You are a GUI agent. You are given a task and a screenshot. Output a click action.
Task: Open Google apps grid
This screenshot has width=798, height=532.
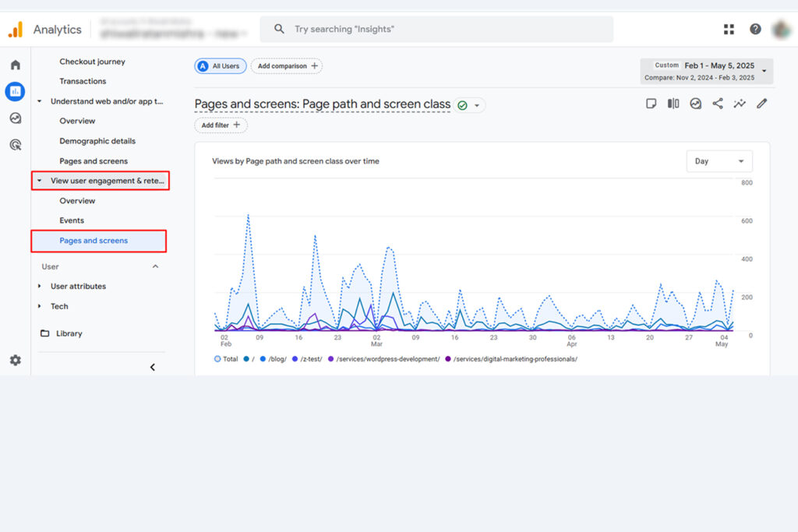[x=729, y=30]
